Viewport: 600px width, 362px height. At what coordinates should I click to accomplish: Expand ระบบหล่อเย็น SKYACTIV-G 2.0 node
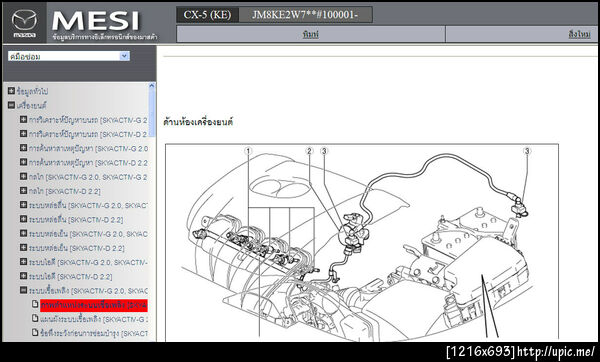(x=23, y=233)
